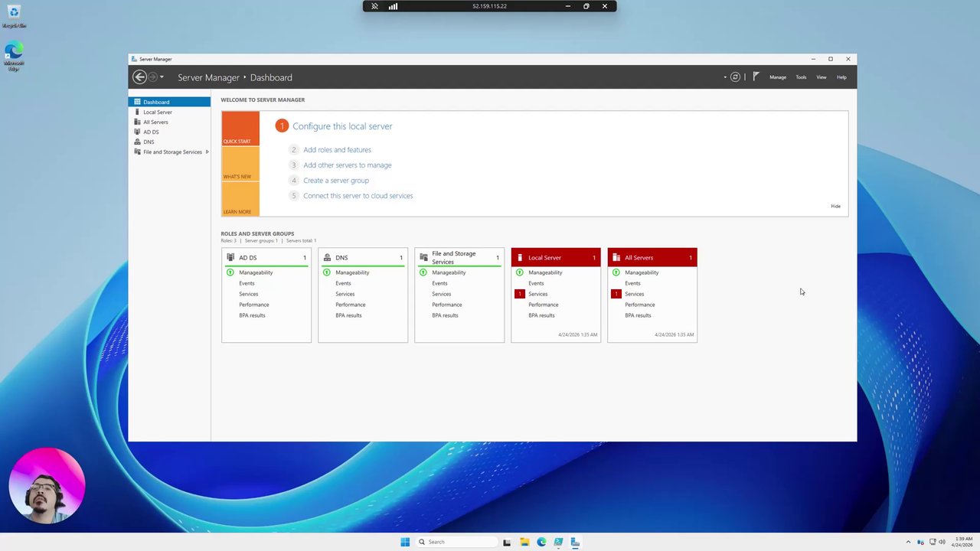980x551 pixels.
Task: Click Create a server group link
Action: (x=336, y=181)
